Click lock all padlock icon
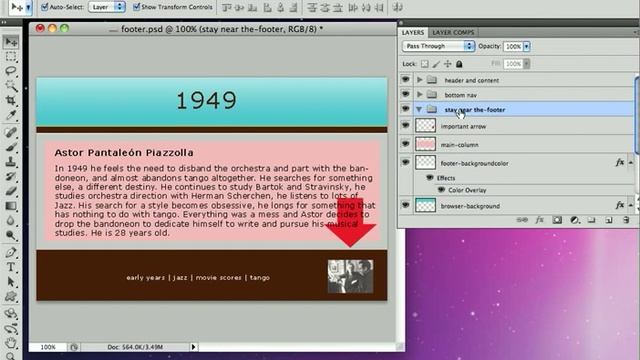The width and height of the screenshot is (640, 360). pos(459,64)
